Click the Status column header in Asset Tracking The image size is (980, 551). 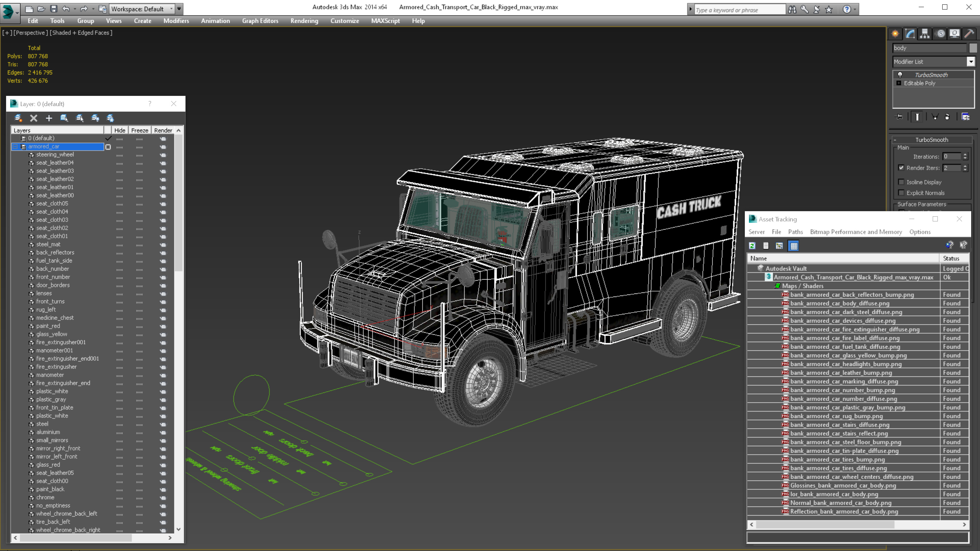[x=954, y=258]
